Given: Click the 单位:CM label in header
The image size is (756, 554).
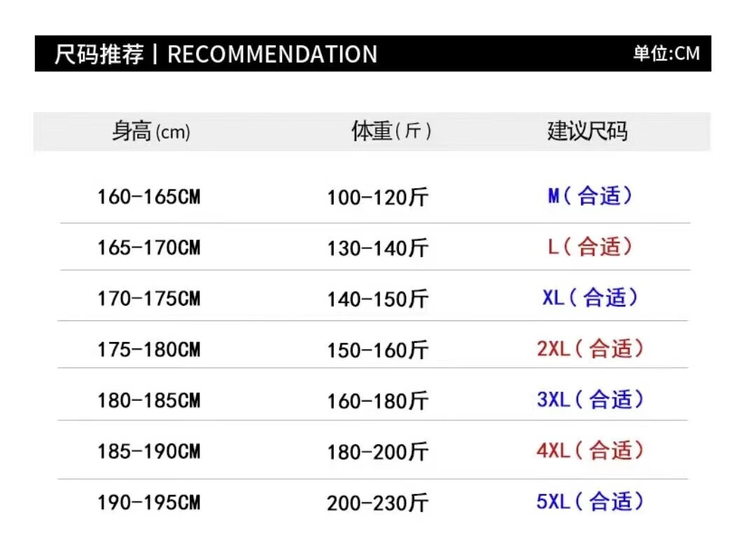Looking at the screenshot, I should tap(666, 53).
